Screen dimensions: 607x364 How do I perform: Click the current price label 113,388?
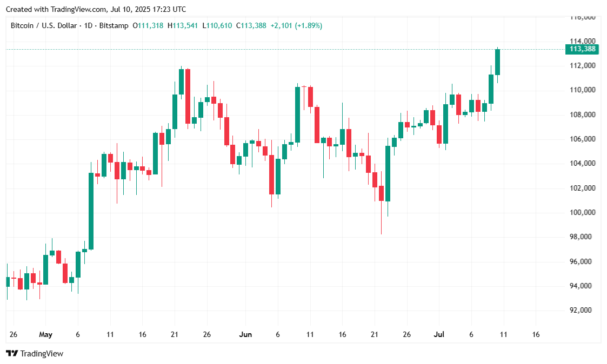(582, 49)
